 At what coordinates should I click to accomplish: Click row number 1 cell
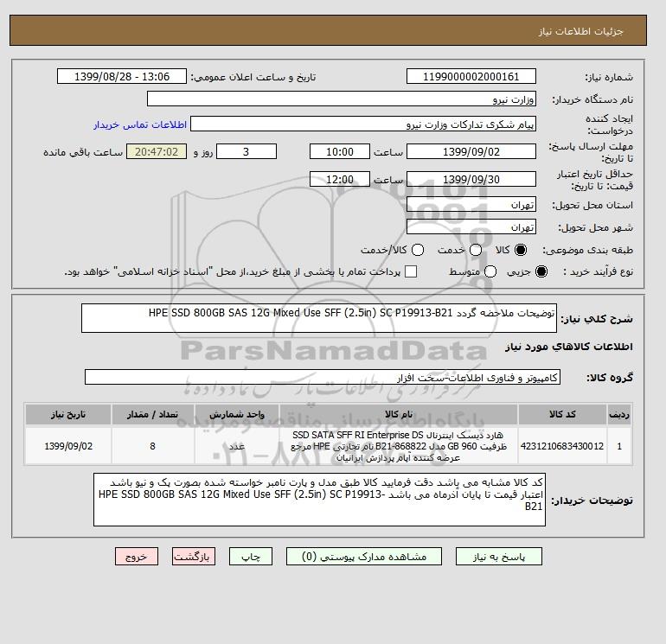pyautogui.click(x=619, y=446)
